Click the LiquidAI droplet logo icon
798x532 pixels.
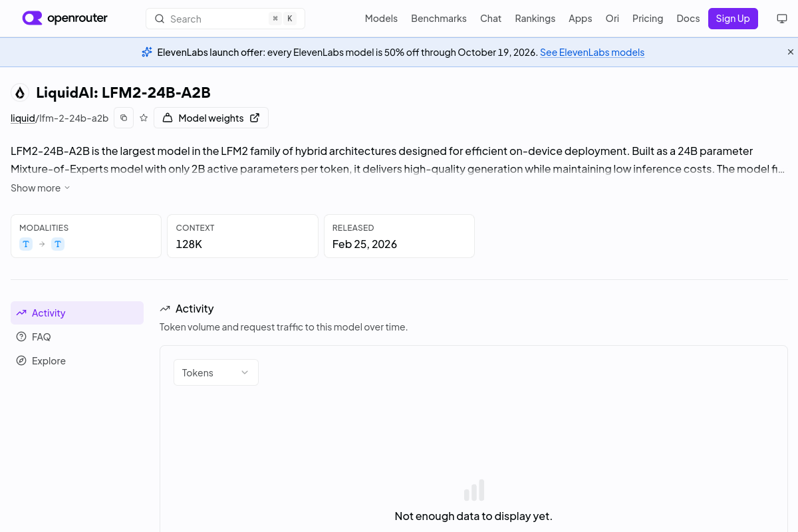pyautogui.click(x=20, y=92)
